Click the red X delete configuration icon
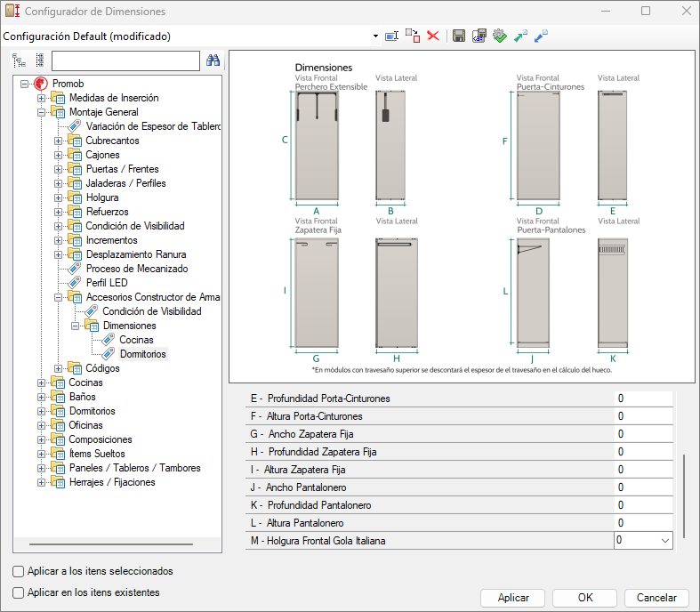This screenshot has width=700, height=612. tap(433, 36)
